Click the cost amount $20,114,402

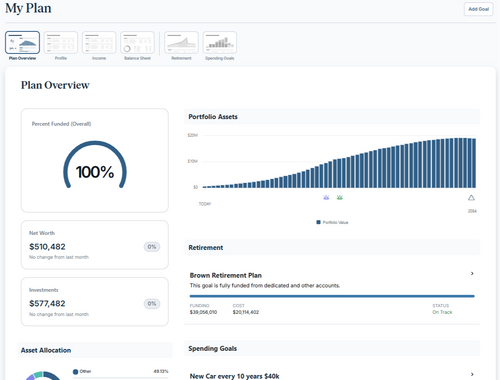pos(246,312)
